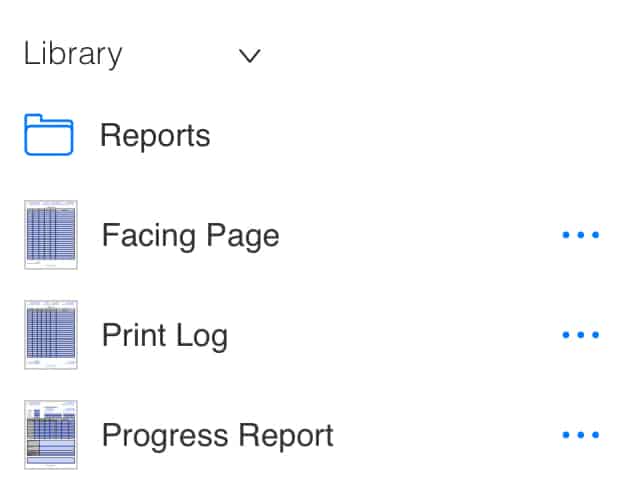Viewport: 636px width, 504px height.
Task: Expand the Library dropdown chevron
Action: (x=250, y=56)
